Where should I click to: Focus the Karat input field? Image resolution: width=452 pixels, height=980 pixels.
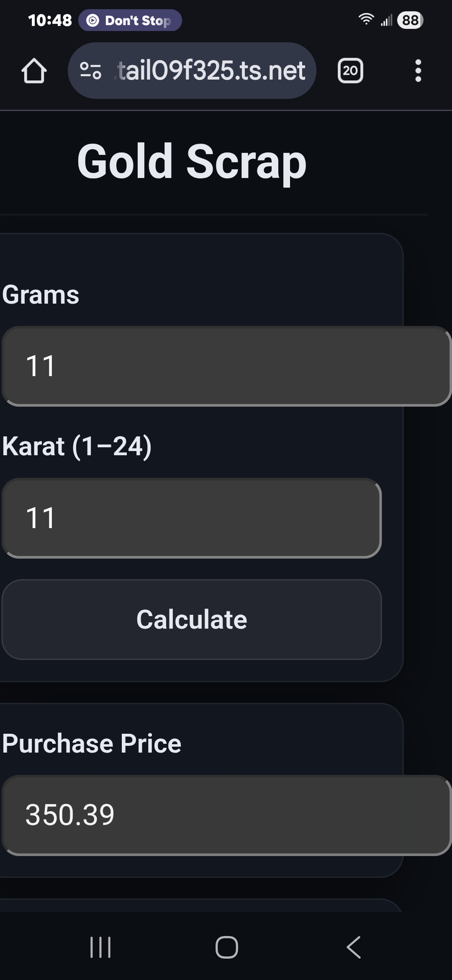click(x=192, y=518)
